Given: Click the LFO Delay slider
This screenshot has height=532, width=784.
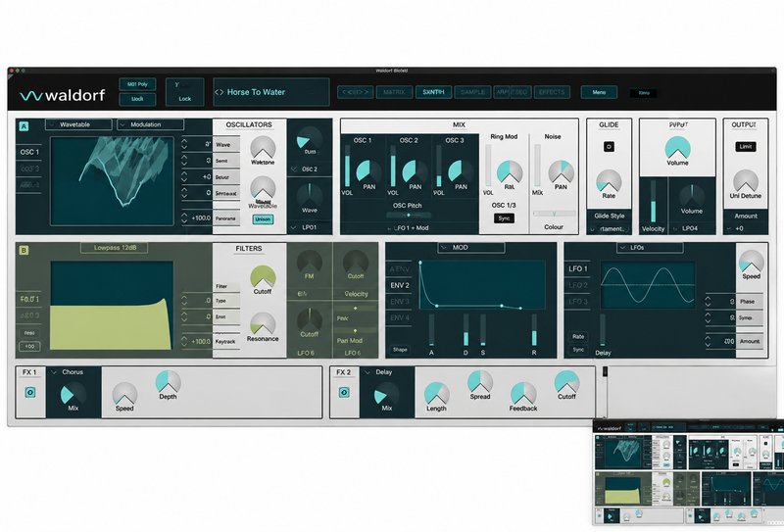Looking at the screenshot, I should tap(603, 329).
